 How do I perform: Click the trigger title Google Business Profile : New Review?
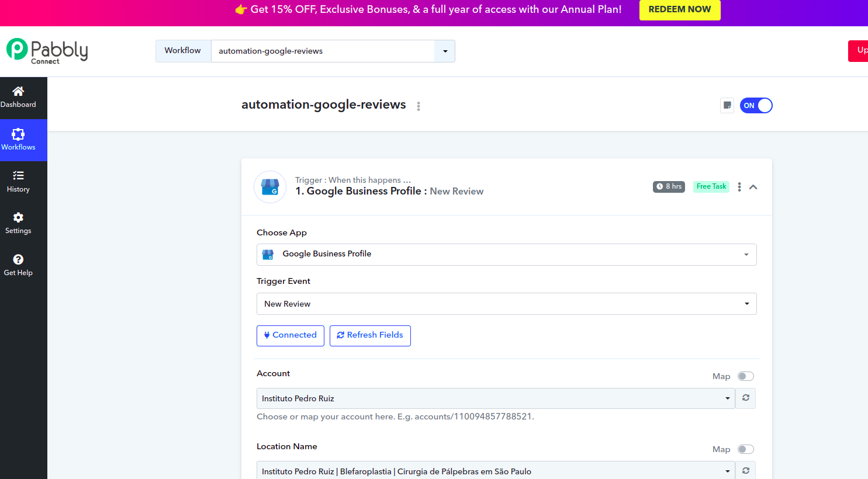click(x=389, y=191)
